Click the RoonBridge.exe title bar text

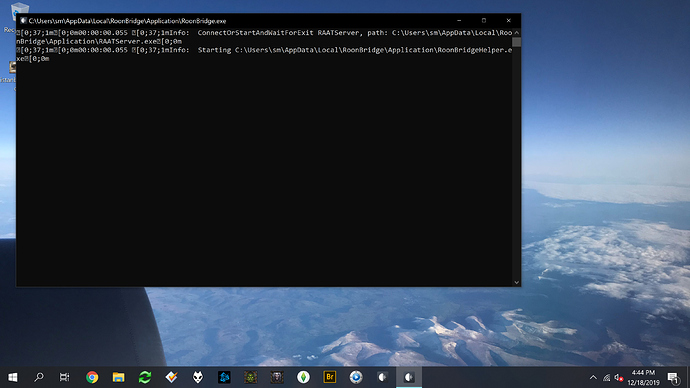tap(128, 21)
